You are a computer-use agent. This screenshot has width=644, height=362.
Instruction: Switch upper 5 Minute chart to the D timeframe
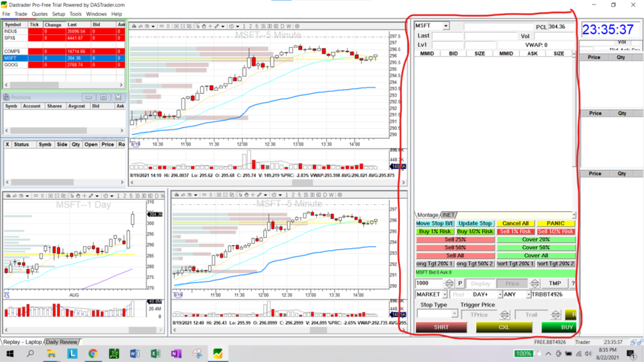[x=283, y=26]
